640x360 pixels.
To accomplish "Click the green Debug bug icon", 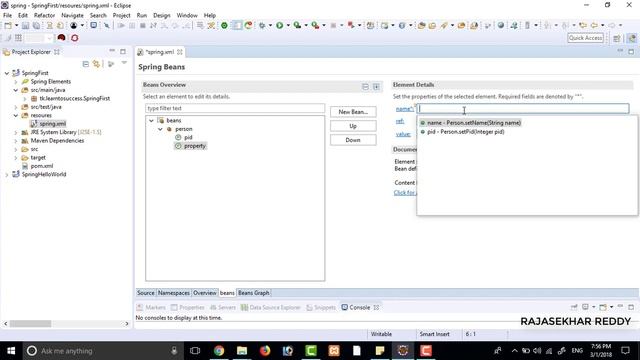I will tap(262, 25).
